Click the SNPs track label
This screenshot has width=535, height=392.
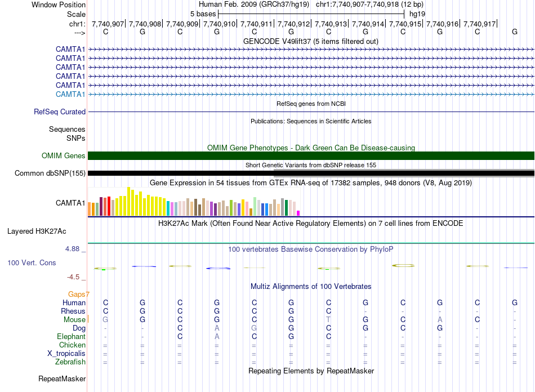pyautogui.click(x=76, y=138)
